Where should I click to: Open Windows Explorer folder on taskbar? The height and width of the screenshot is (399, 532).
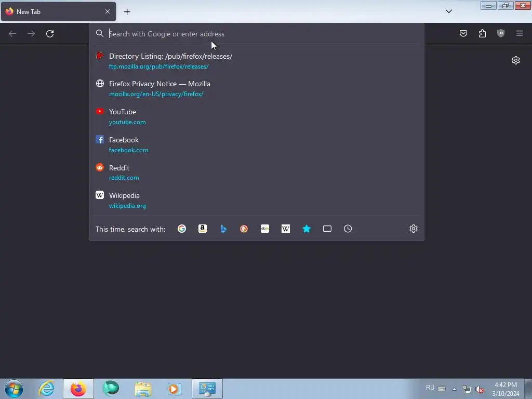pos(143,389)
